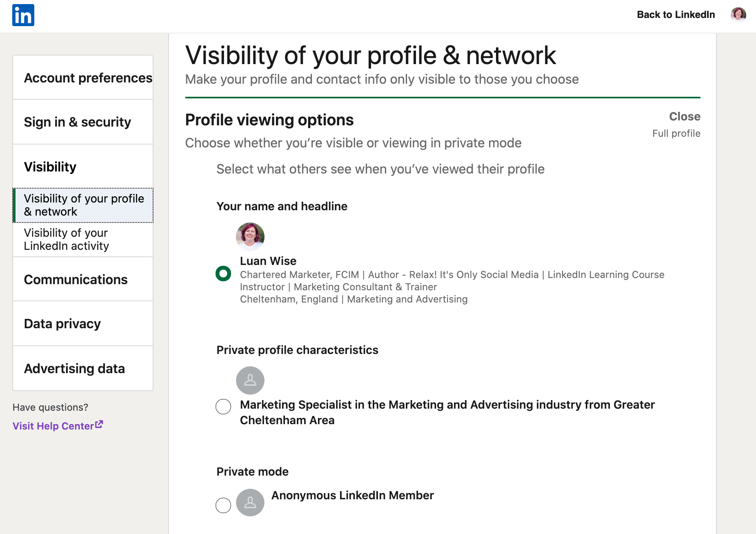This screenshot has width=756, height=534.
Task: Open Advertising data section
Action: coord(83,368)
